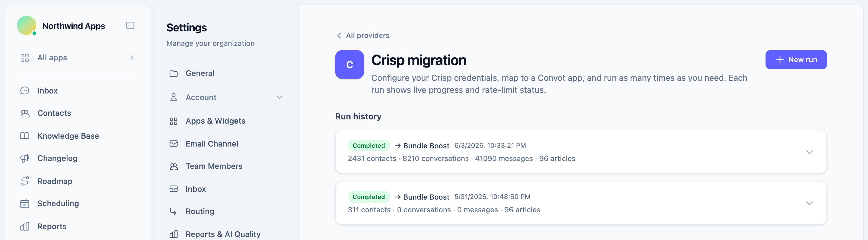This screenshot has width=868, height=240.
Task: Click the Reports bar chart icon
Action: [x=25, y=226]
